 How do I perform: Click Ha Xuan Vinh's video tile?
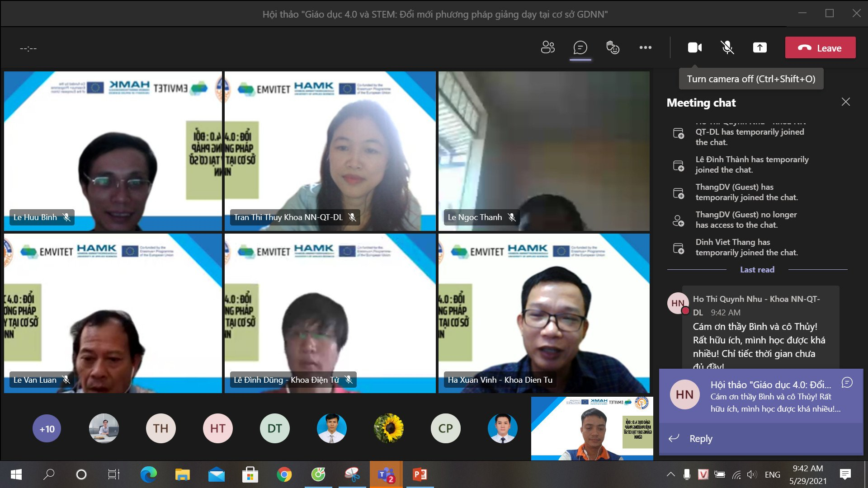coord(543,313)
